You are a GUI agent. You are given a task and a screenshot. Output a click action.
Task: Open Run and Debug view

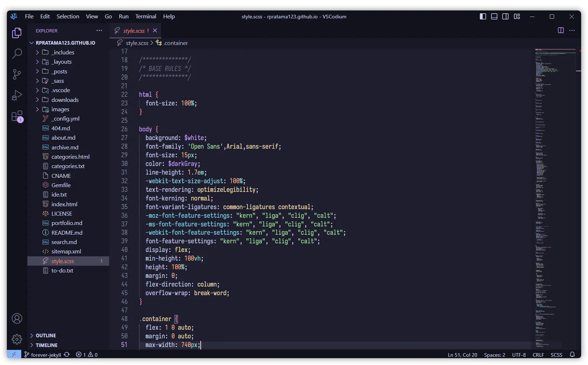pyautogui.click(x=17, y=95)
